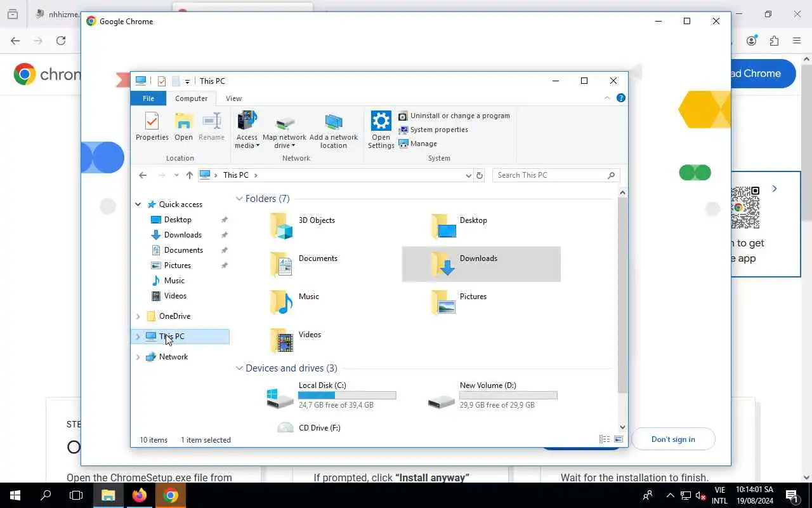The width and height of the screenshot is (812, 508).
Task: Switch to large icons view layout
Action: 619,439
